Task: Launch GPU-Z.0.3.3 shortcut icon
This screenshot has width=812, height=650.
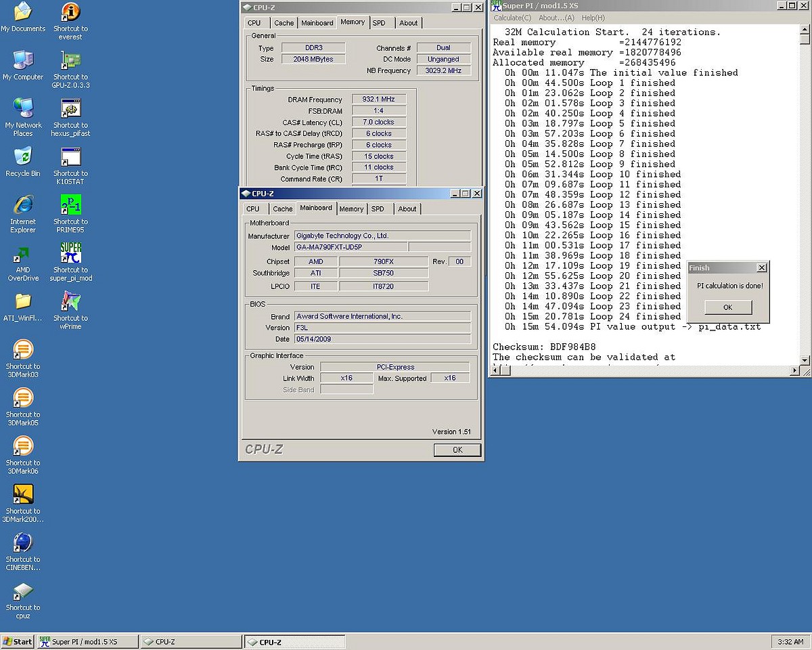Action: [70, 60]
